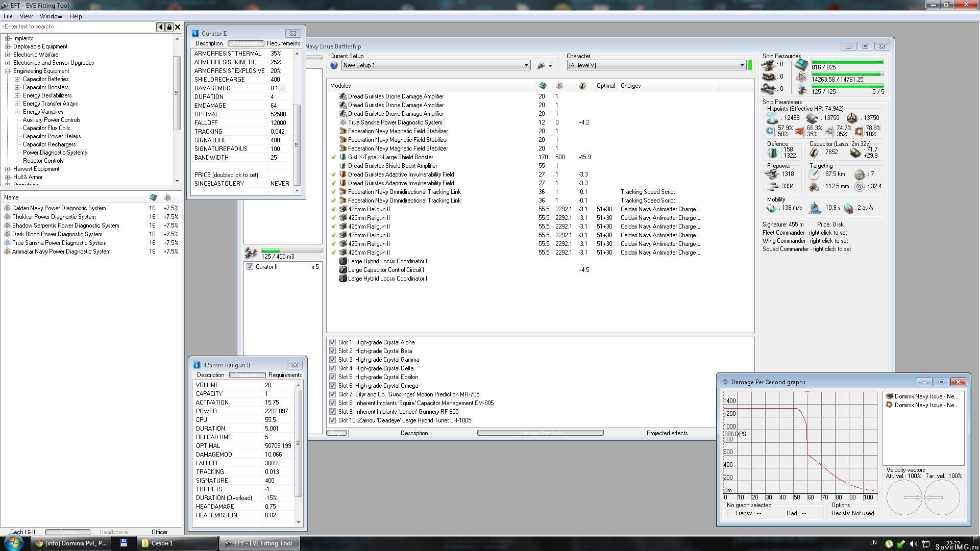
Task: Expand the Deployable Equipment tree node
Action: [x=7, y=46]
